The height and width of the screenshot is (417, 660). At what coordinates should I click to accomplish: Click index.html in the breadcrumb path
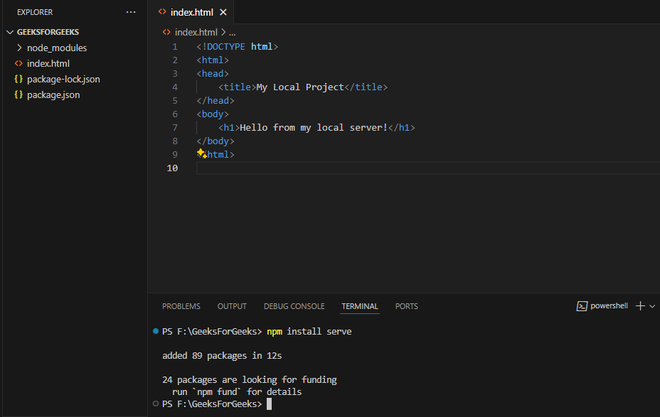pos(195,32)
